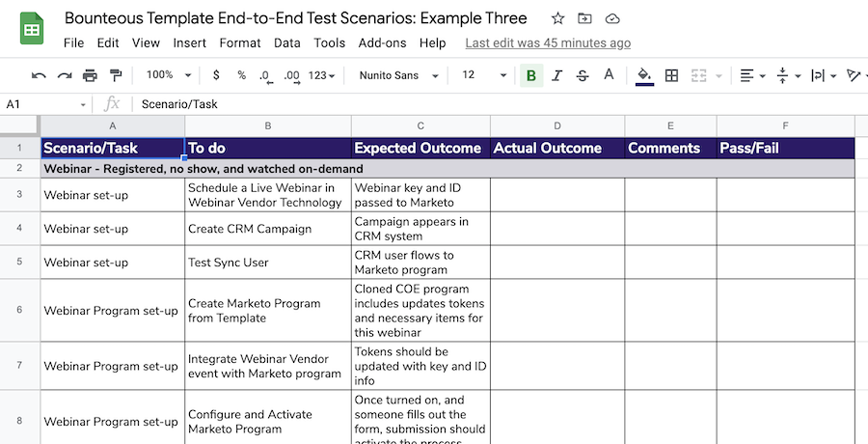Redo the last undone action
Screen dimensions: 868x444
(65, 75)
